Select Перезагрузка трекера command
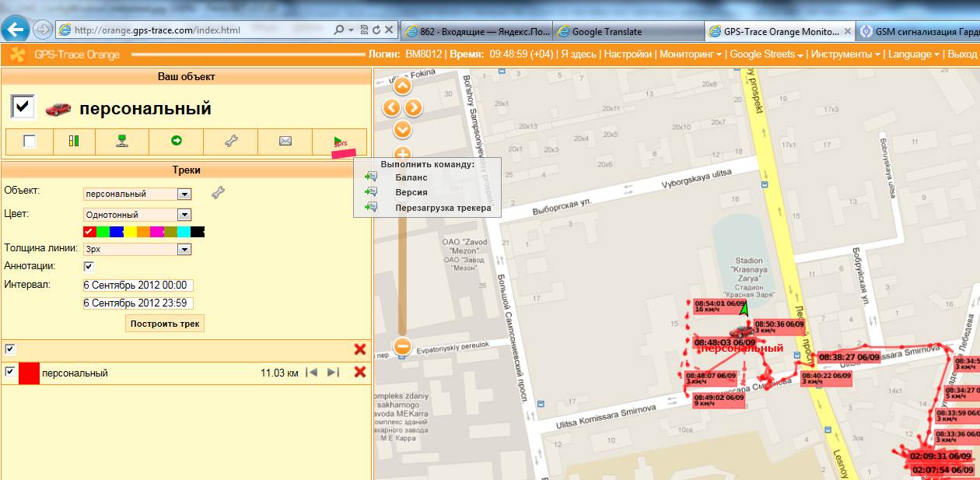 443,208
